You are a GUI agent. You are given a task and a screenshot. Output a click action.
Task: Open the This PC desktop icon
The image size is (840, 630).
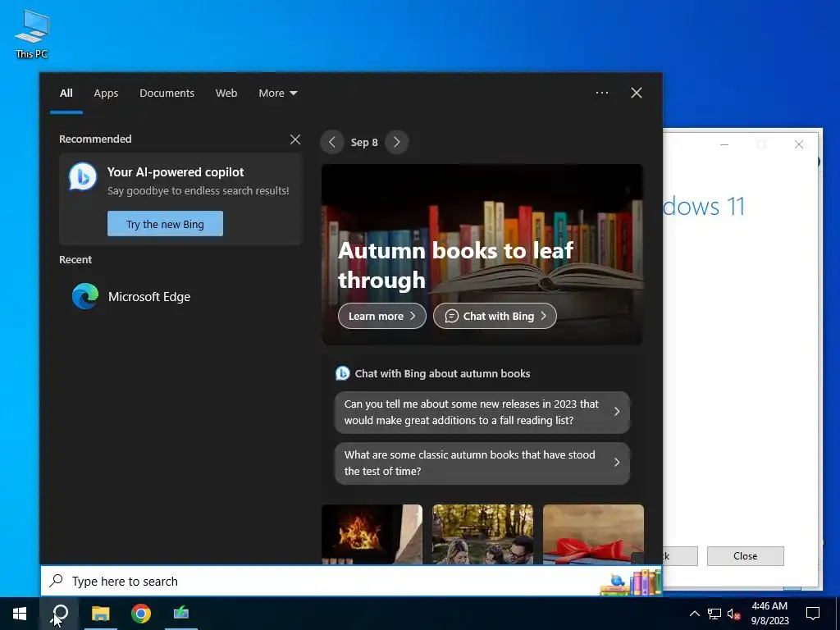[x=32, y=34]
